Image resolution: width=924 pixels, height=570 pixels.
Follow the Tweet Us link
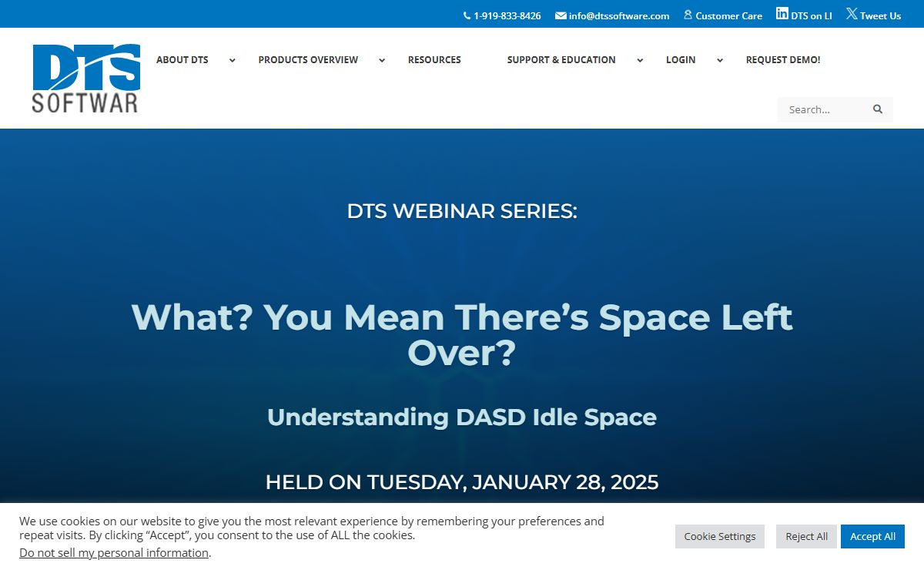[881, 15]
